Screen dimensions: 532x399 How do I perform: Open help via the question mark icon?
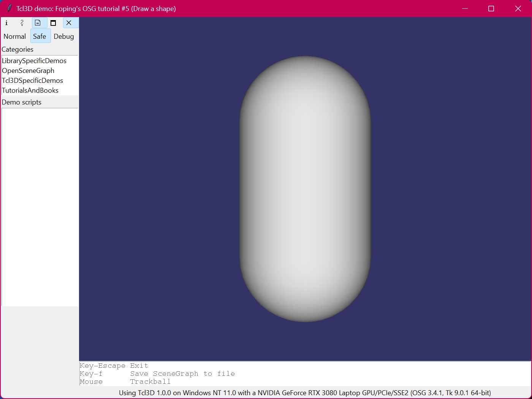22,23
